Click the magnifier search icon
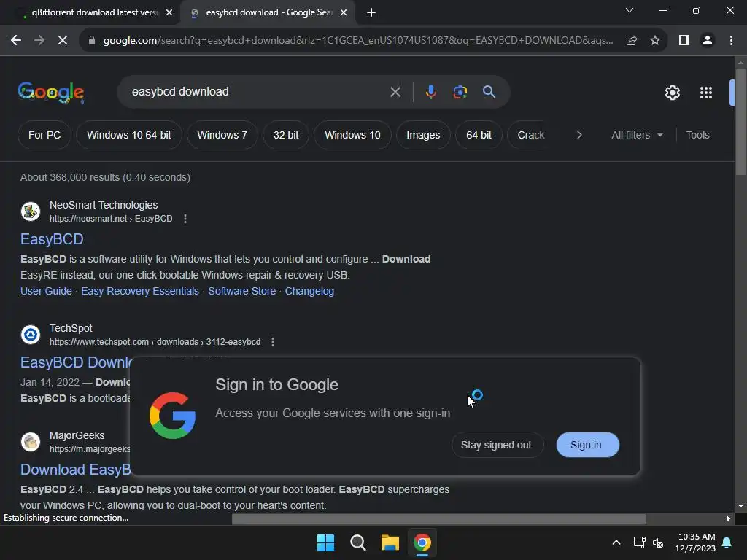The image size is (747, 560). point(489,92)
